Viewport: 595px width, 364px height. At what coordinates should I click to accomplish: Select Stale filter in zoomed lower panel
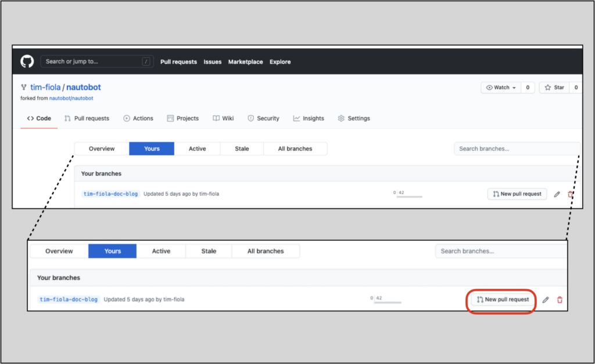click(209, 251)
